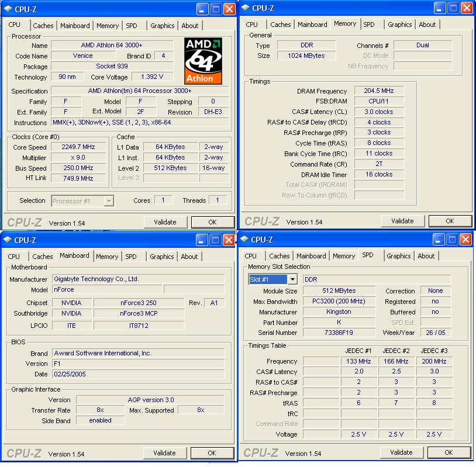Click the Core Speed value 2249.7 MHz
476x467 pixels.
point(78,147)
